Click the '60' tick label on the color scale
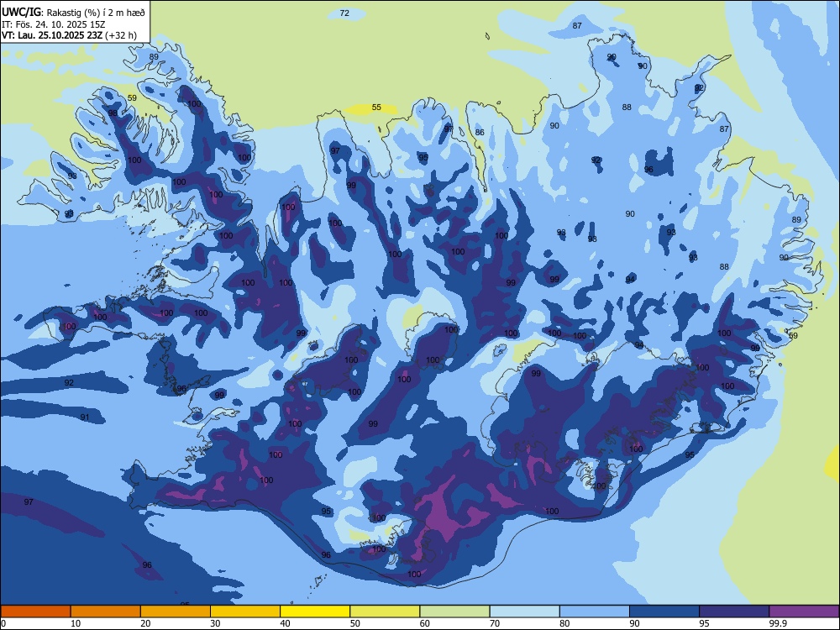Screen dimensions: 840x630 click(x=425, y=623)
